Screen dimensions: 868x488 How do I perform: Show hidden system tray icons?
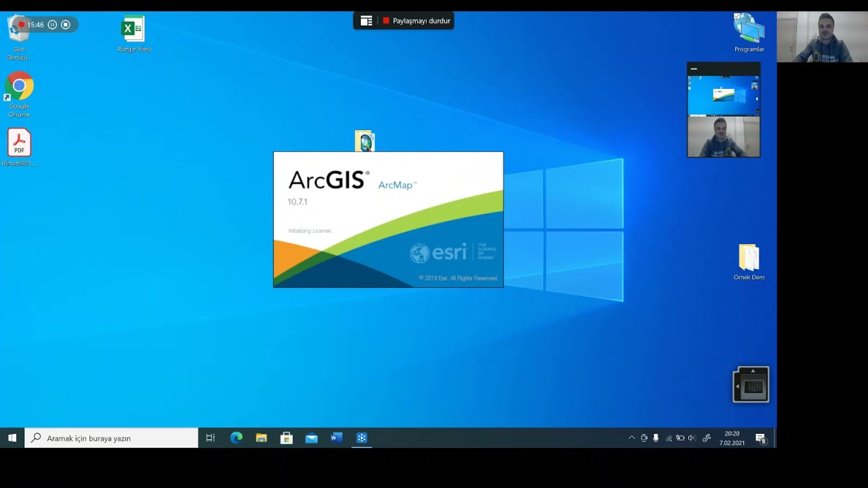[631, 438]
